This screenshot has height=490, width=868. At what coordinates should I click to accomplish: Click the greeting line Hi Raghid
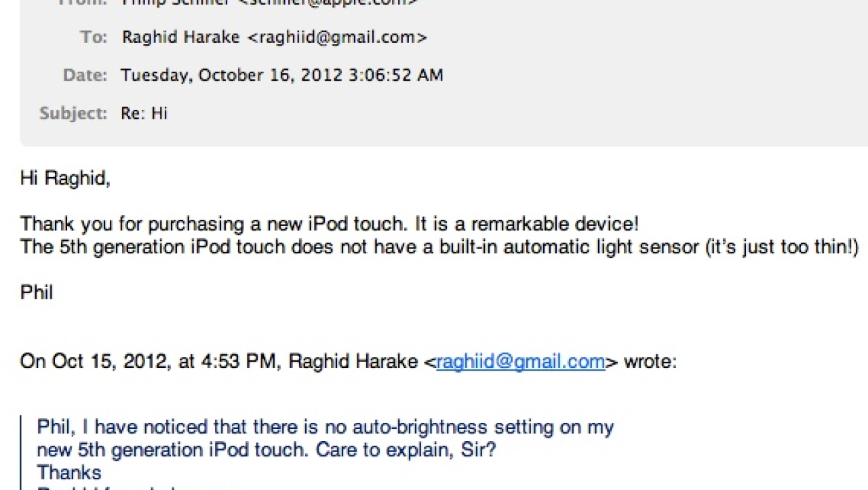coord(65,178)
